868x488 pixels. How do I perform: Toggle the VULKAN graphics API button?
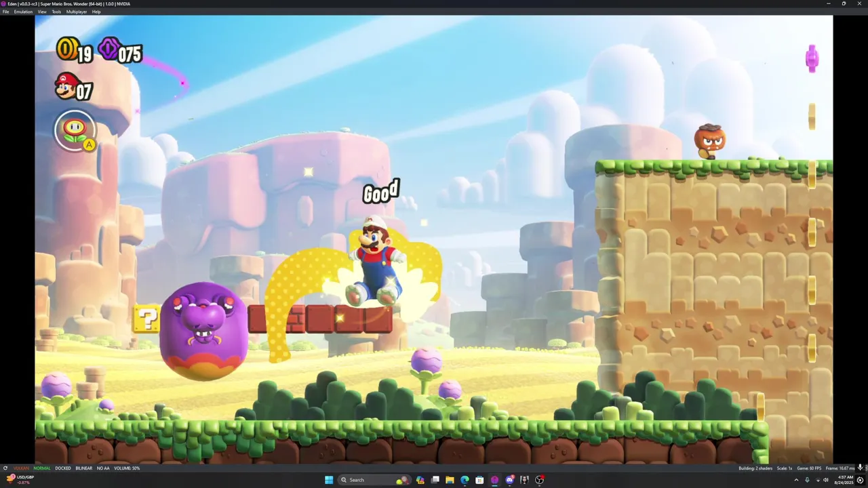tap(21, 468)
